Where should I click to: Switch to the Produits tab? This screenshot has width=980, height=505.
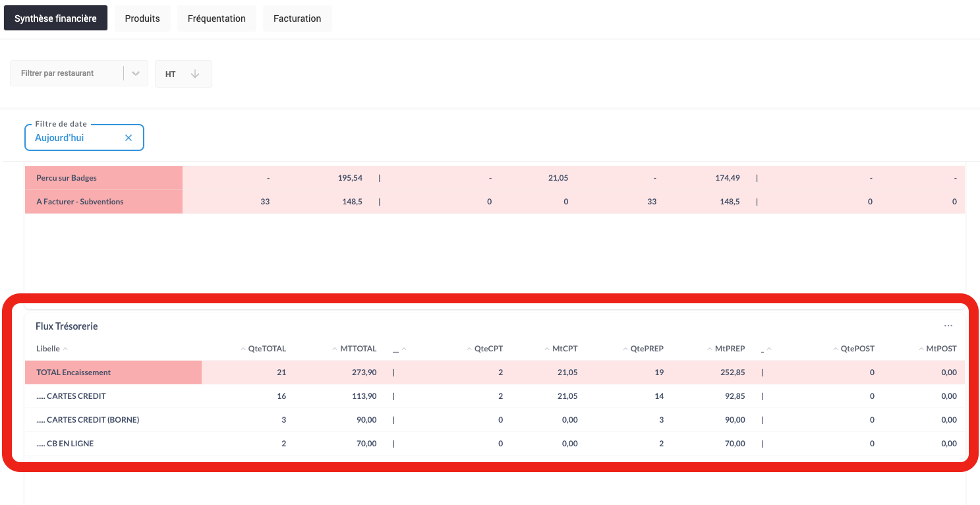142,18
